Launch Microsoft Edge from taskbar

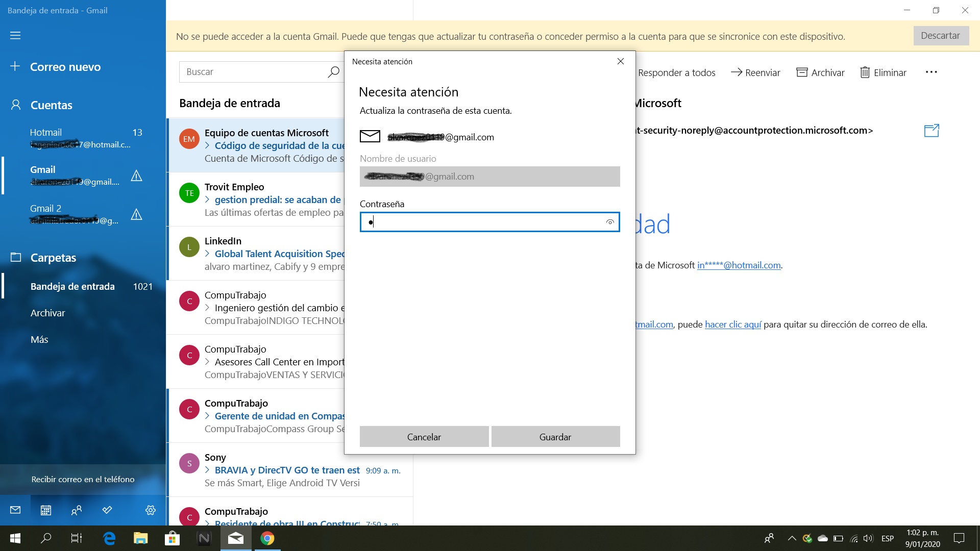click(109, 538)
